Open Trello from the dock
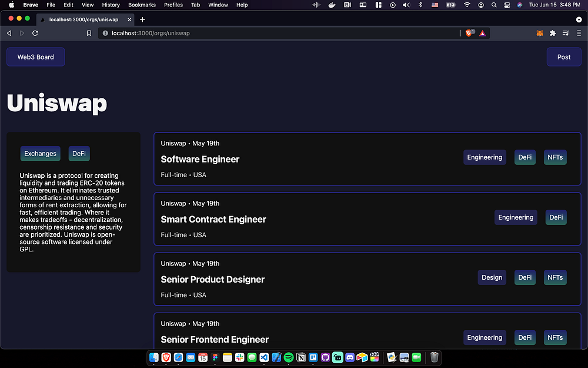This screenshot has height=368, width=588. pyautogui.click(x=313, y=357)
